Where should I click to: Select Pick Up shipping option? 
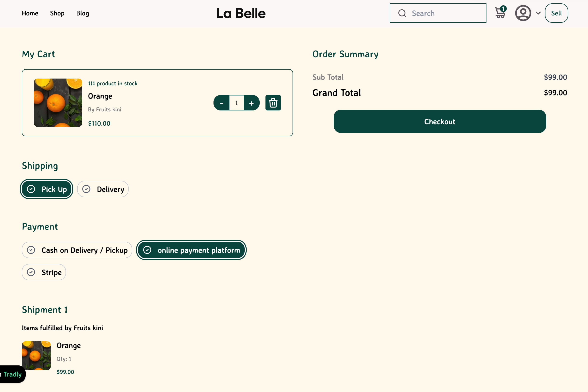[47, 189]
